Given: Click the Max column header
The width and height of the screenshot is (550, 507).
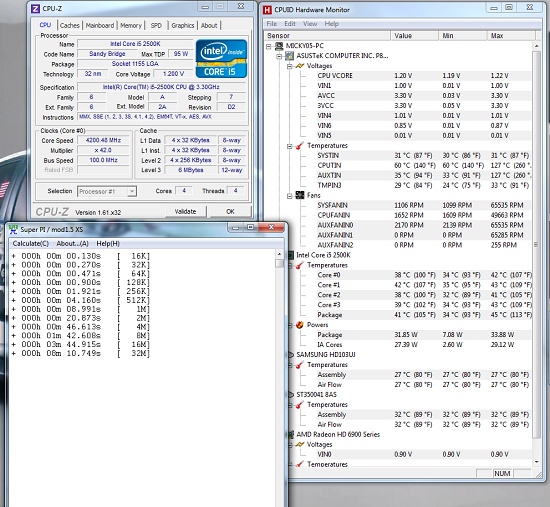Looking at the screenshot, I should click(511, 35).
